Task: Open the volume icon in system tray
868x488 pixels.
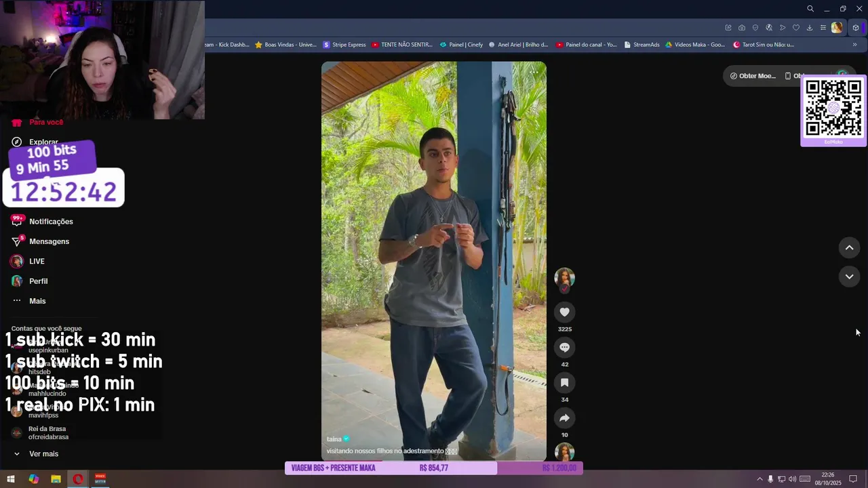Action: tap(792, 479)
